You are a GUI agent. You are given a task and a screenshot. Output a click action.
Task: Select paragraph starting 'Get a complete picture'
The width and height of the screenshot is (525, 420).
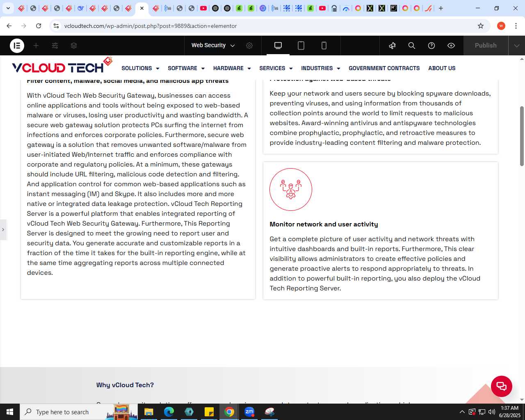pyautogui.click(x=375, y=263)
